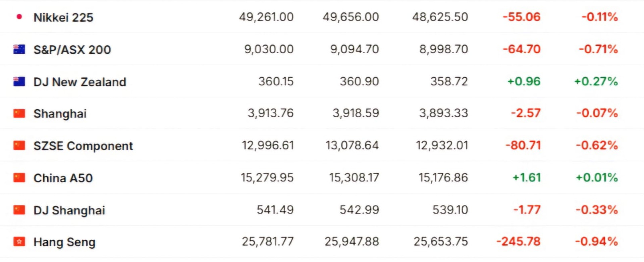Click the Hang Seng -0.94% change value
Viewport: 644px width, 262px height.
[596, 242]
